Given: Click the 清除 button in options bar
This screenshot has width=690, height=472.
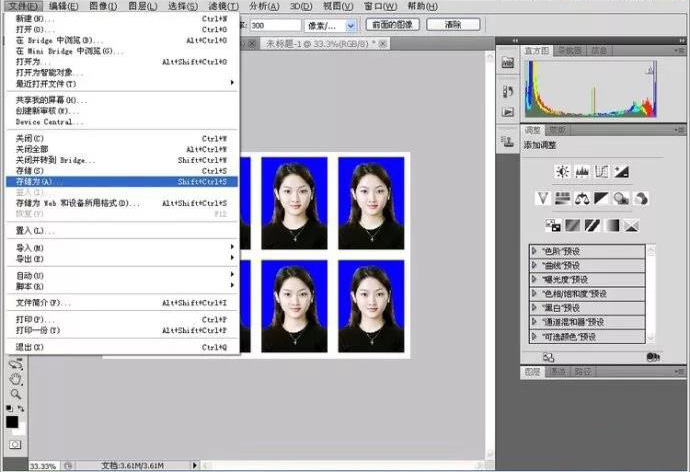Looking at the screenshot, I should tap(451, 24).
